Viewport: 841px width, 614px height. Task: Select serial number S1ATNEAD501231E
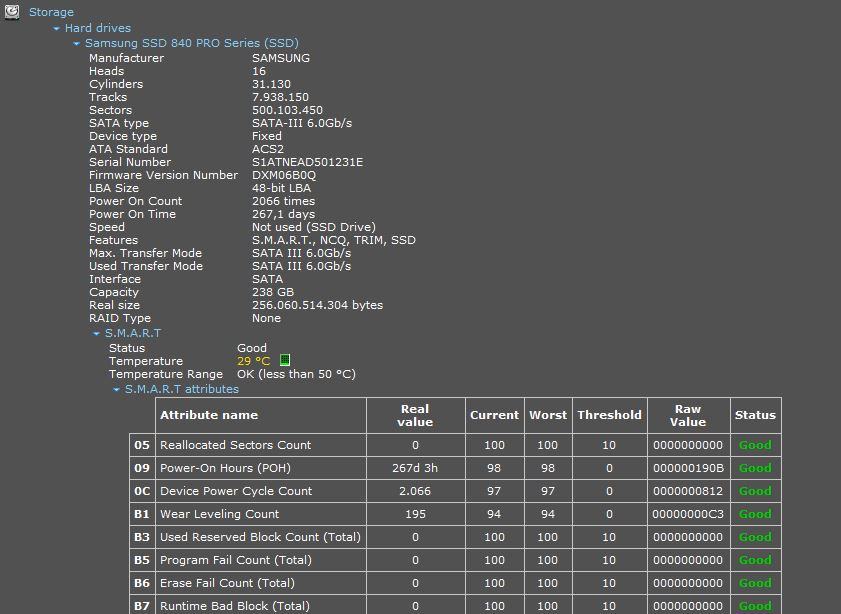(307, 162)
